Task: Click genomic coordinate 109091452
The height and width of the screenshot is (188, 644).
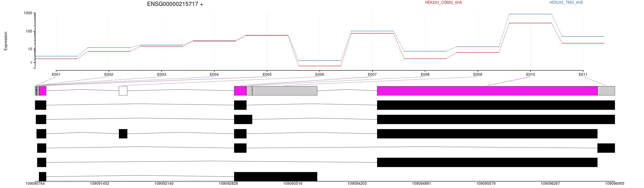Action: 100,184
